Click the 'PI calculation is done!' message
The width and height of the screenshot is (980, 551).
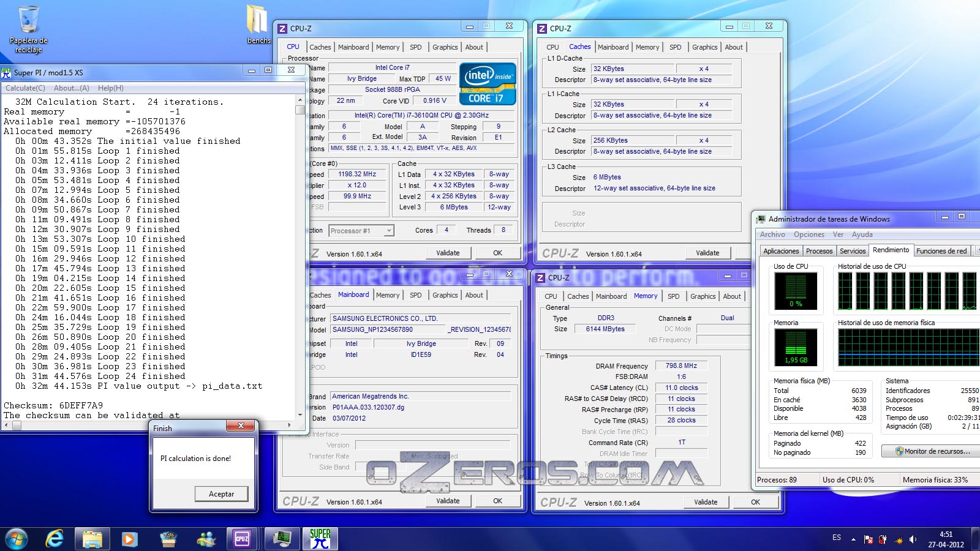point(195,459)
